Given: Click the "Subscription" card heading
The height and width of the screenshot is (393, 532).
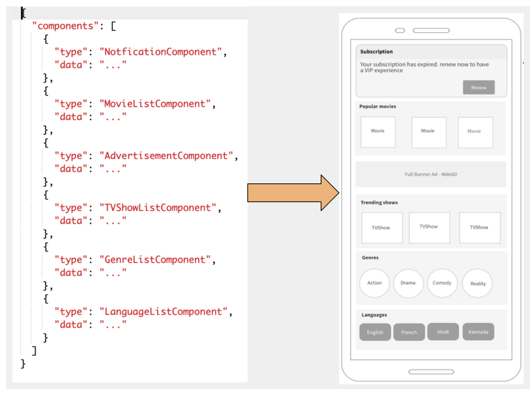Looking at the screenshot, I should [376, 52].
